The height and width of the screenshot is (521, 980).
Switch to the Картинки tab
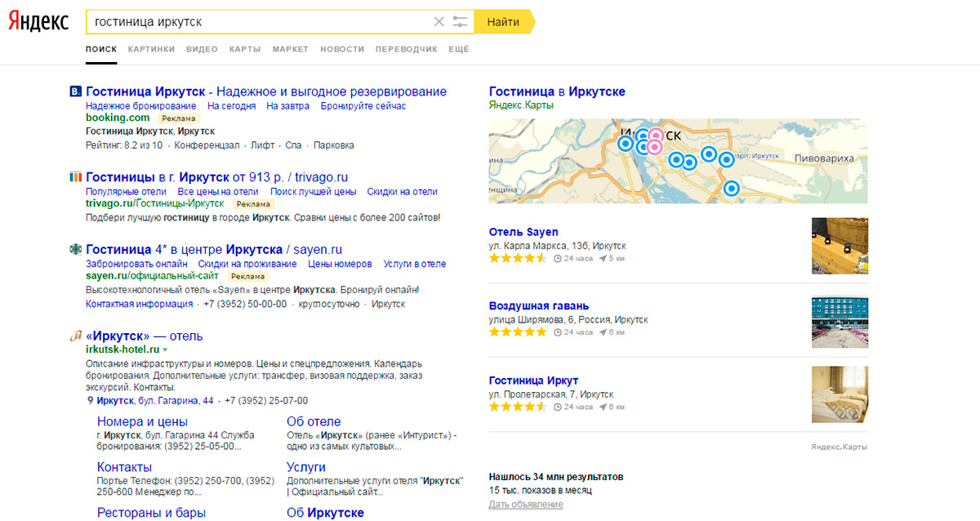point(151,49)
